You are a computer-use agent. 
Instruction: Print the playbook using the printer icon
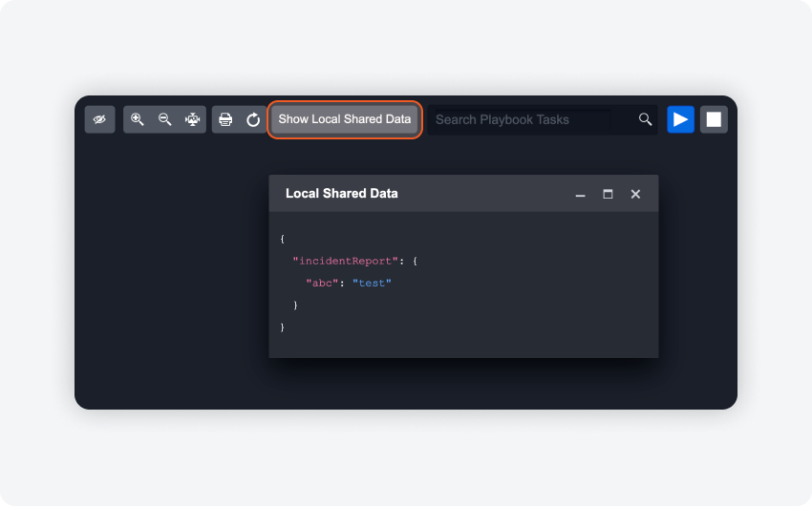click(x=225, y=119)
